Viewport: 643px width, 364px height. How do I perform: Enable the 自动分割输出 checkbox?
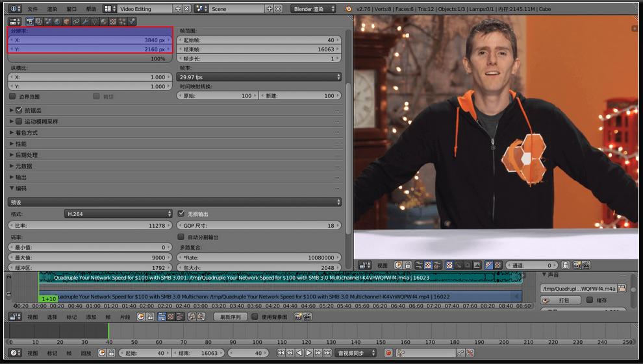pyautogui.click(x=181, y=237)
